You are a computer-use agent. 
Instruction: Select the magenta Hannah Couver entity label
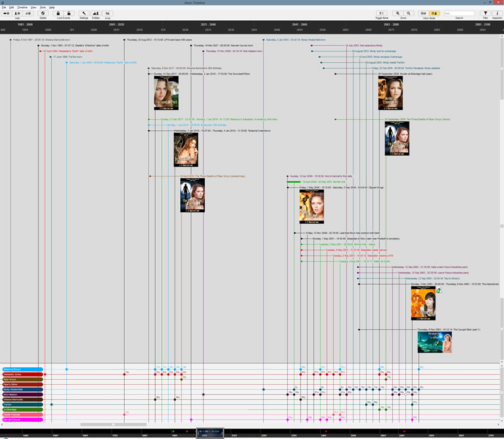pos(23,419)
